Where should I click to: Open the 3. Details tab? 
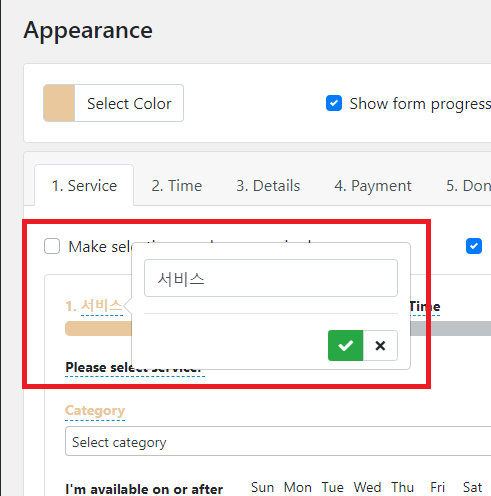(268, 186)
